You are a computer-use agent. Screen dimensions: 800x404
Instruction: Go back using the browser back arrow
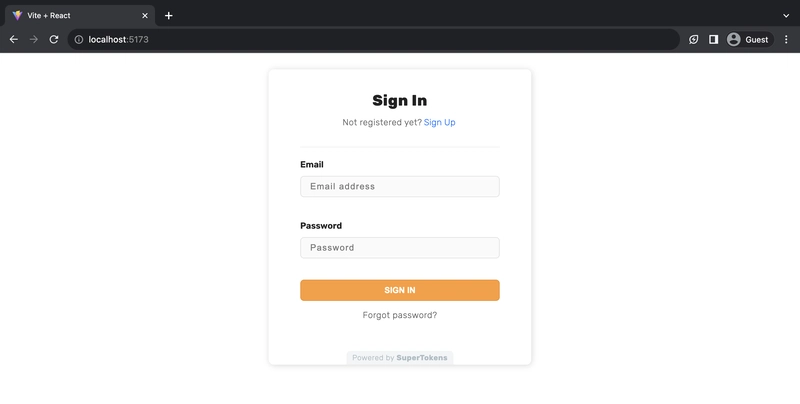(14, 39)
